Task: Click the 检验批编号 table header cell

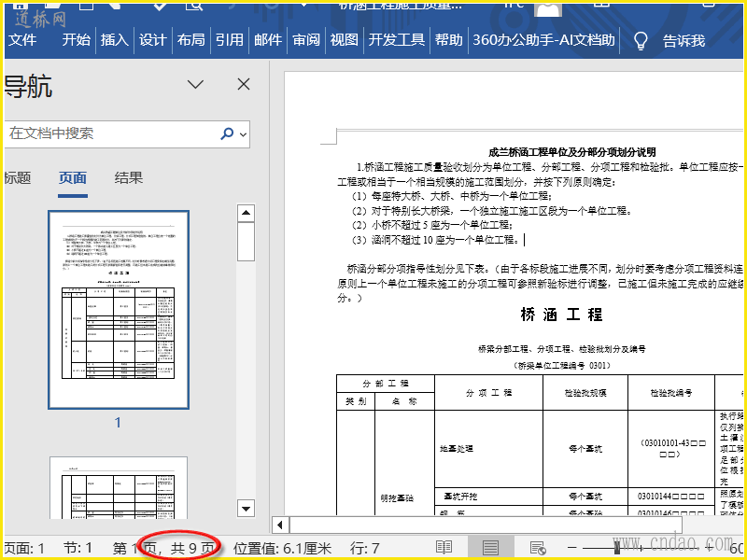Action: tap(671, 393)
